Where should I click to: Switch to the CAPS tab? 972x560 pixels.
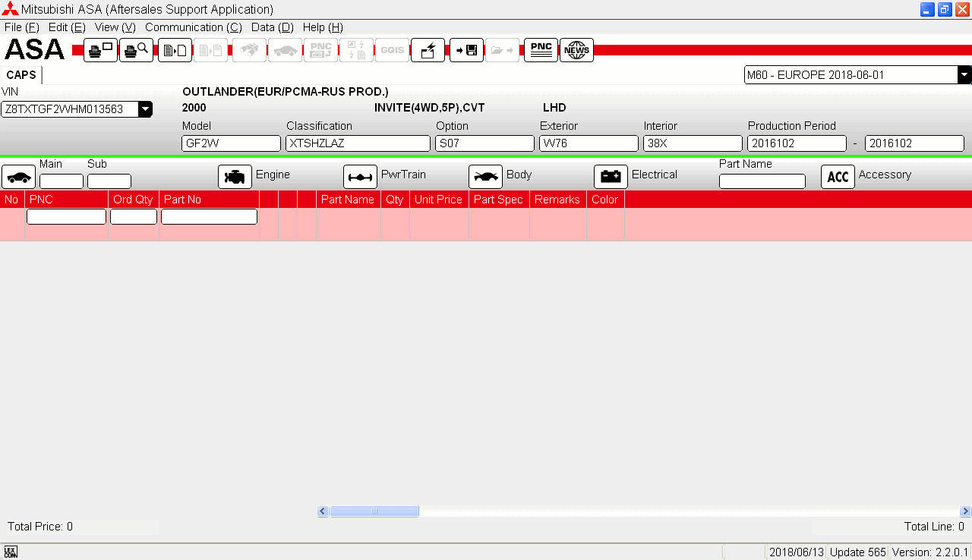tap(21, 75)
